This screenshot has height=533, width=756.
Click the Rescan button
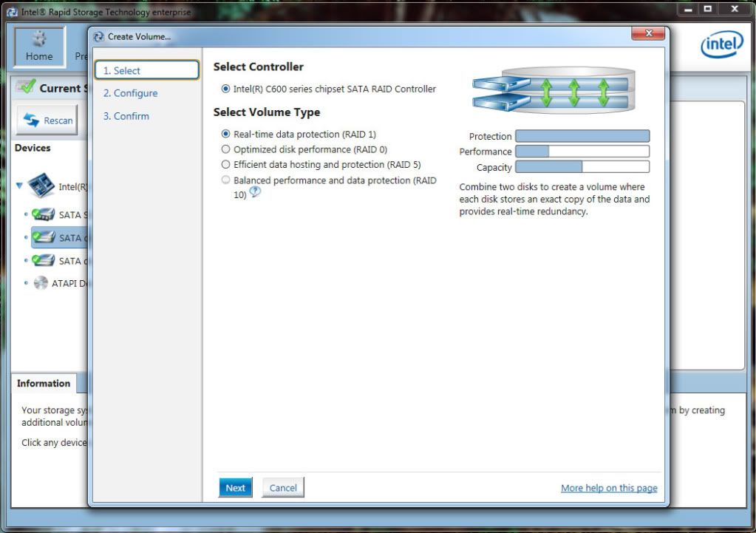pyautogui.click(x=47, y=120)
